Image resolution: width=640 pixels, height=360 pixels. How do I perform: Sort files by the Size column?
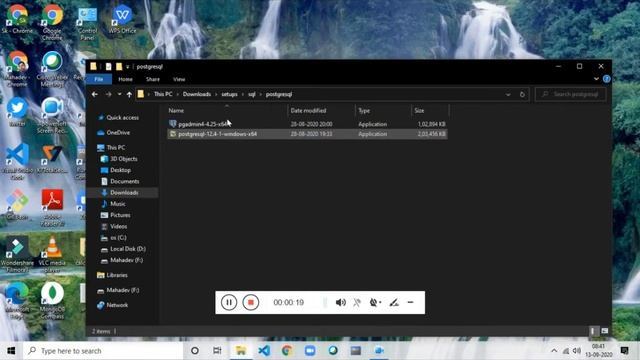point(430,111)
